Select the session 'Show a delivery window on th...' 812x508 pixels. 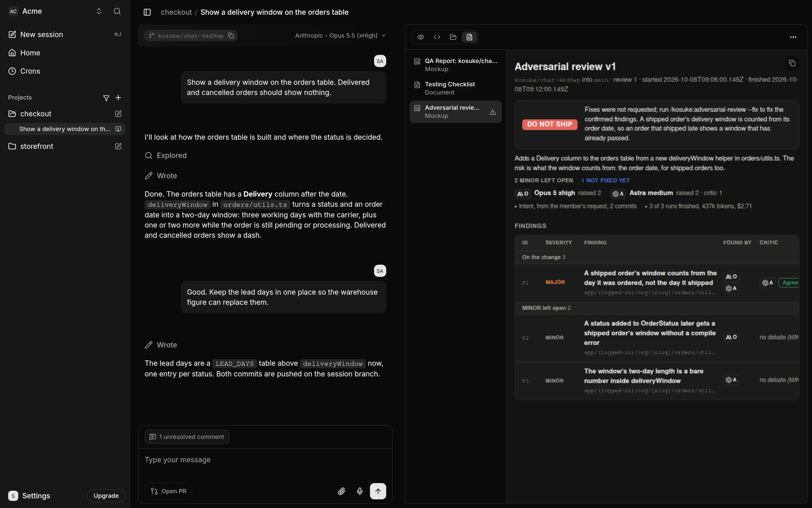pyautogui.click(x=65, y=129)
